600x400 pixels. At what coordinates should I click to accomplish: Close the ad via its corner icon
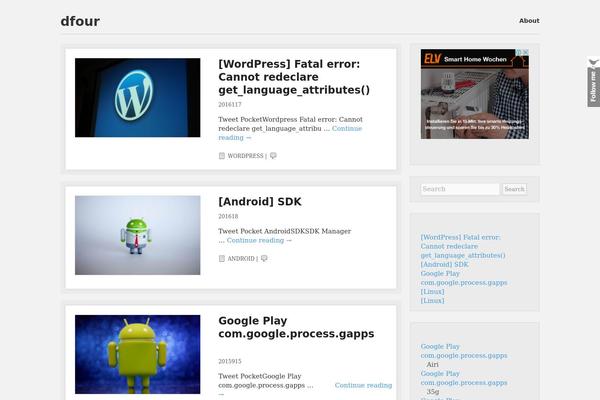click(x=526, y=52)
